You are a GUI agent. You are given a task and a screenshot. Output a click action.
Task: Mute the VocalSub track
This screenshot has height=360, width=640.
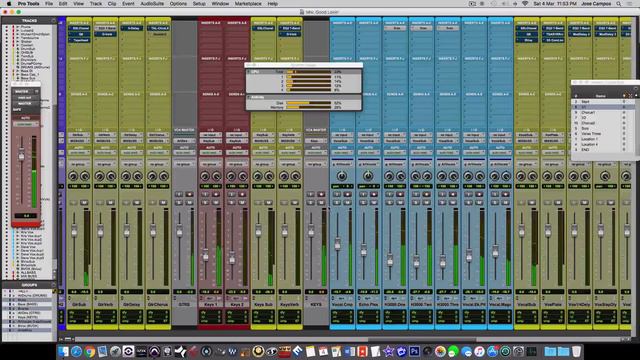pyautogui.click(x=531, y=202)
